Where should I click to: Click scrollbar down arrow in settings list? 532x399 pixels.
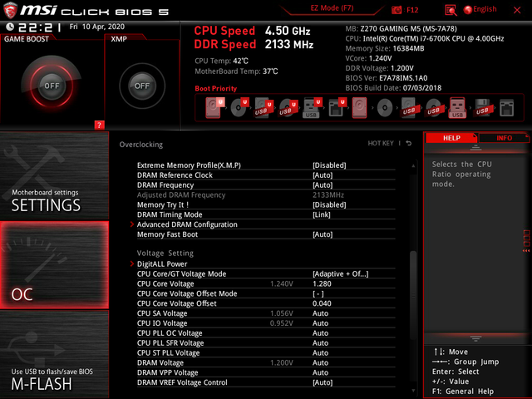pyautogui.click(x=413, y=391)
